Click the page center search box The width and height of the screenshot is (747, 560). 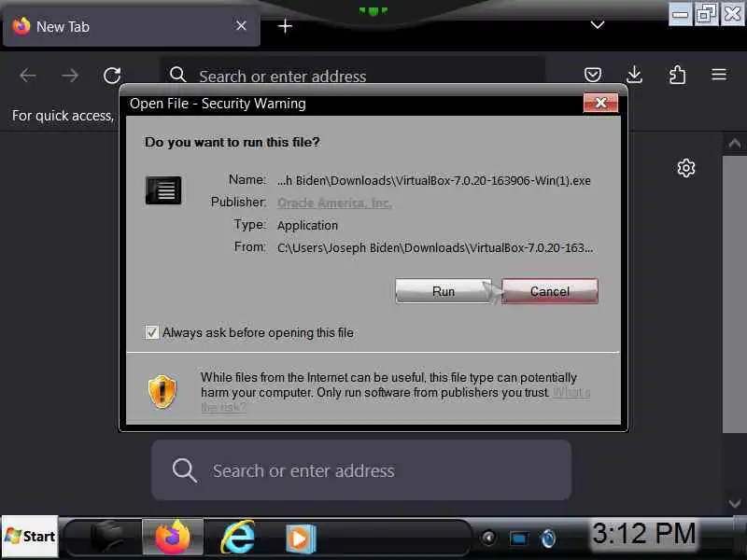click(x=361, y=470)
